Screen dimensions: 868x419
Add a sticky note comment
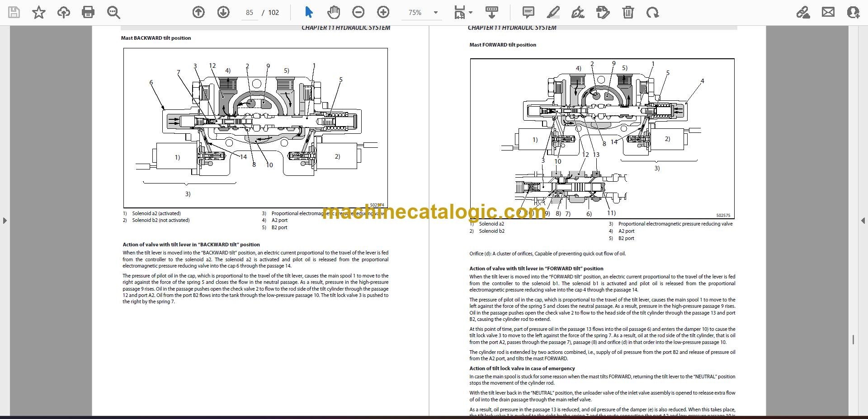pos(528,12)
